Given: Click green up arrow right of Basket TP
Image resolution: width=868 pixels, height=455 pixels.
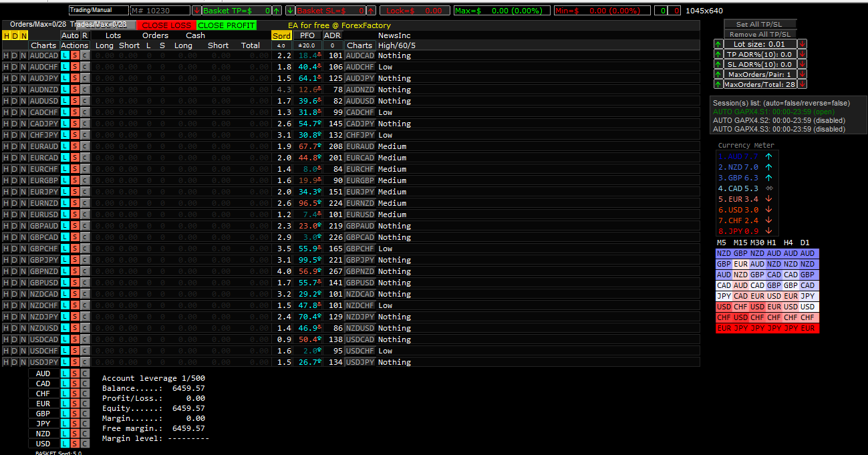Looking at the screenshot, I should point(277,11).
